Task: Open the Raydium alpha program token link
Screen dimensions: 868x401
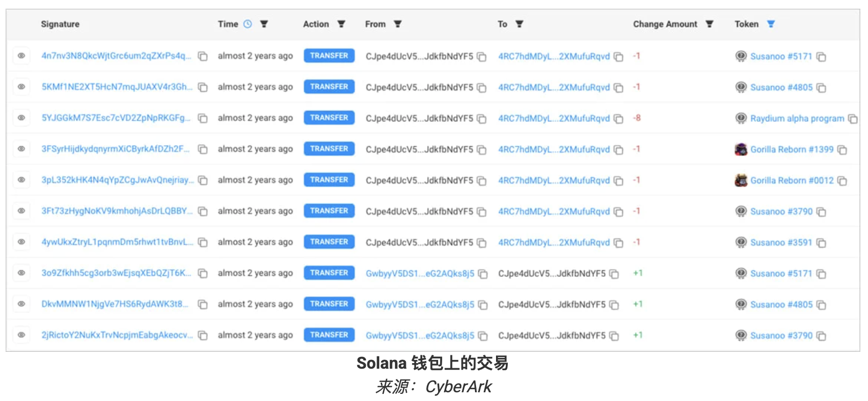Action: [797, 118]
